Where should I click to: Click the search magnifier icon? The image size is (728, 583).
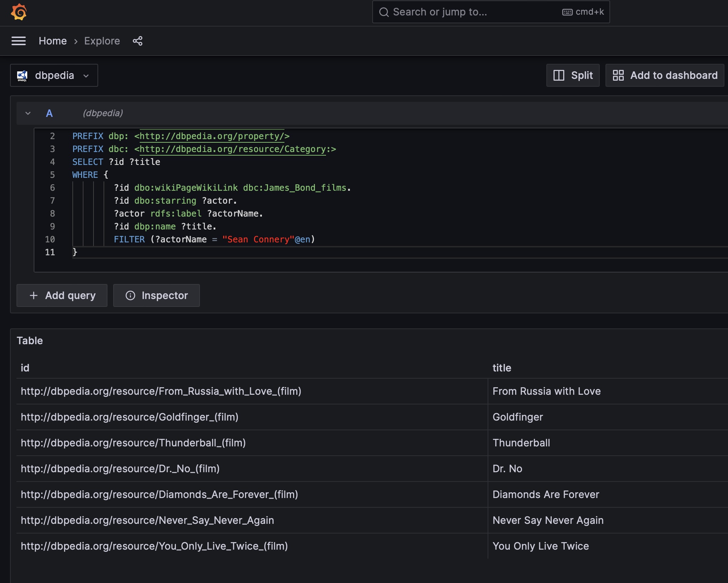coord(384,12)
